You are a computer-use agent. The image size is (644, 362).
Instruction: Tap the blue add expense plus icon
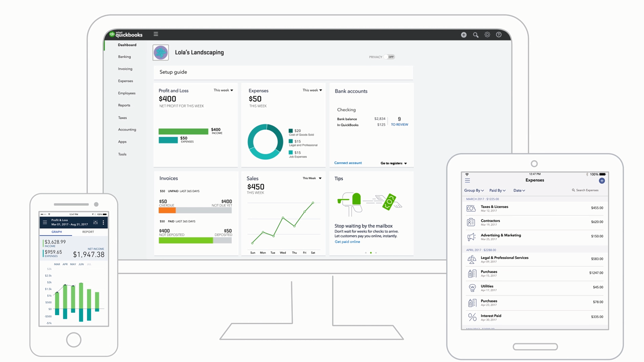(602, 181)
